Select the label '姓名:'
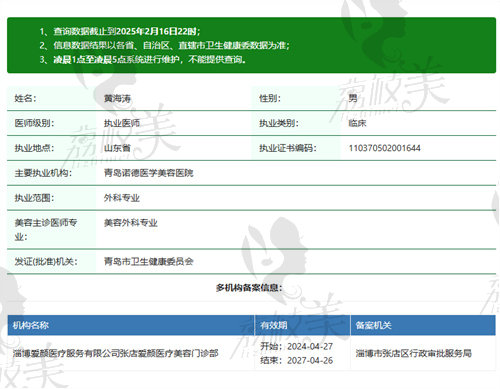Viewport: 500px width, 389px height. (25, 98)
